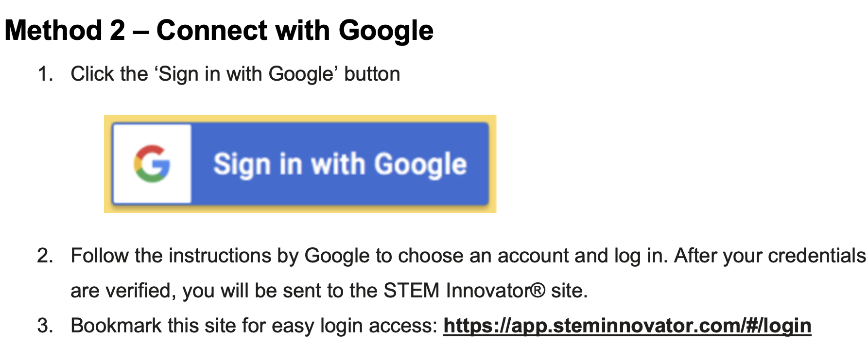Click the yellow highlight border around the sign-in image
Image resolution: width=868 pixels, height=346 pixels.
pyautogui.click(x=300, y=118)
